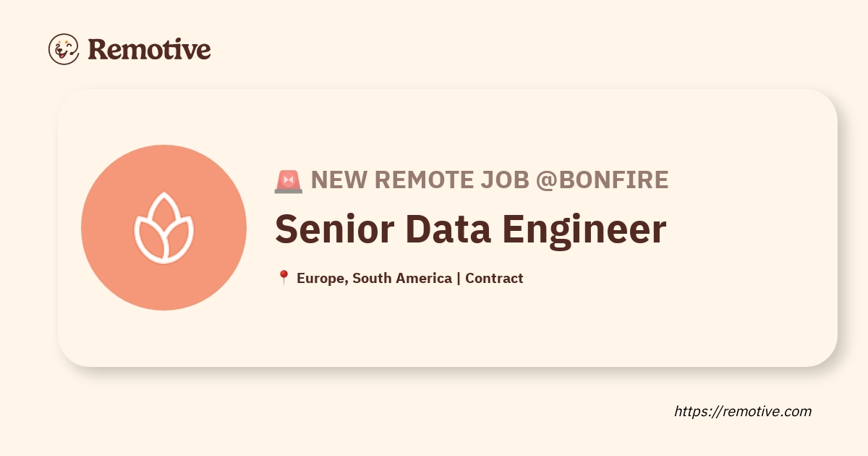Viewport: 868px width, 456px height.
Task: Click the Remotive mascot logo icon
Action: (64, 49)
